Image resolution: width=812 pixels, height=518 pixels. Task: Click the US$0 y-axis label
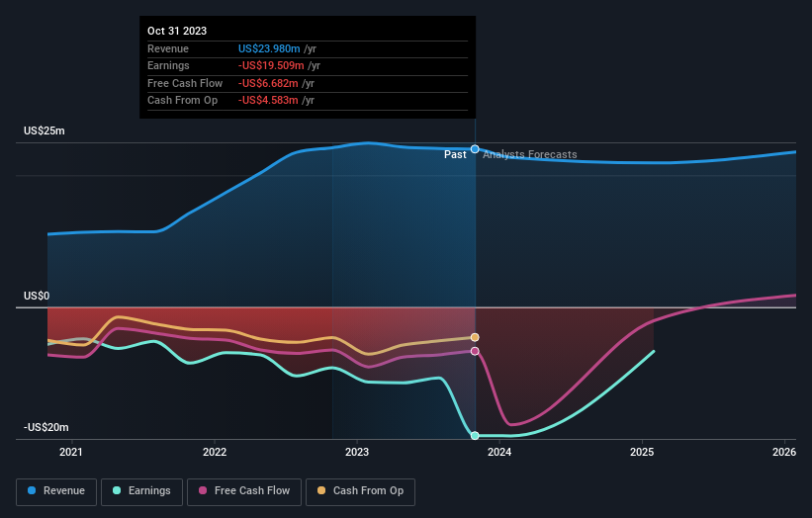(x=37, y=296)
